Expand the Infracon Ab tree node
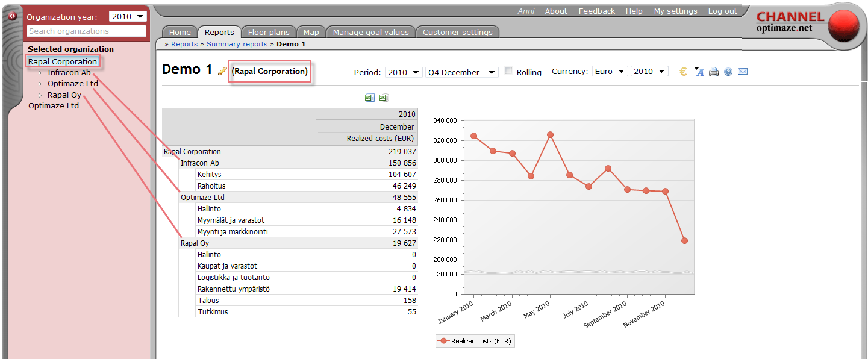The image size is (868, 359). coord(40,73)
